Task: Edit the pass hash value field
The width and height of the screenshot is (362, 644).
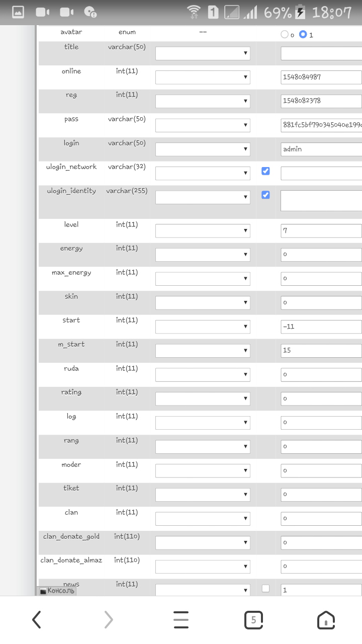Action: point(321,125)
